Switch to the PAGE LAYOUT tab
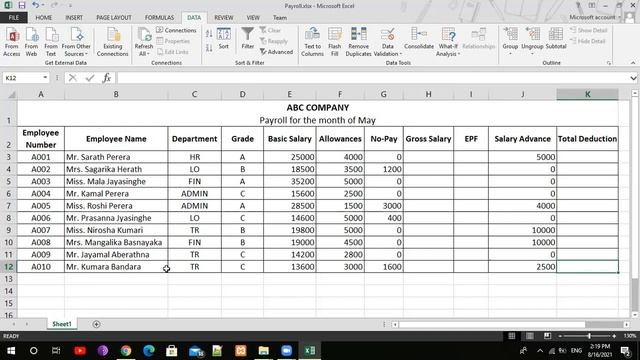The width and height of the screenshot is (640, 360). [x=114, y=18]
